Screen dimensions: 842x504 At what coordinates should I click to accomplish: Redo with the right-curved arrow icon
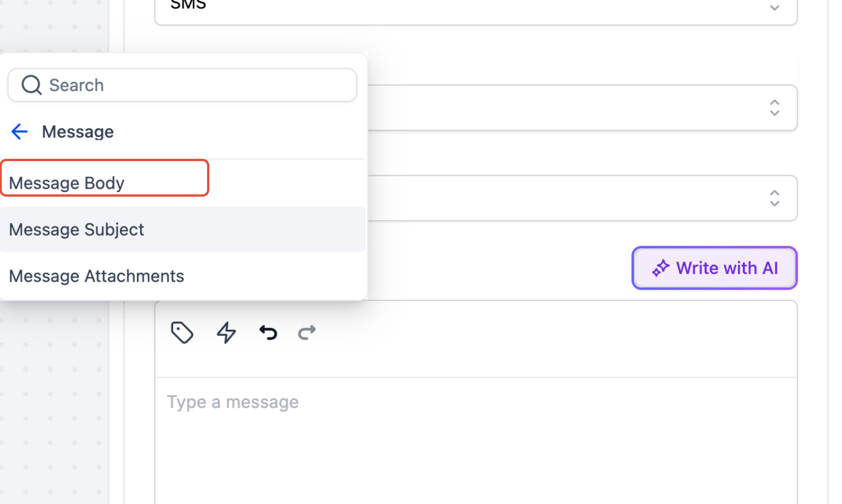point(307,332)
